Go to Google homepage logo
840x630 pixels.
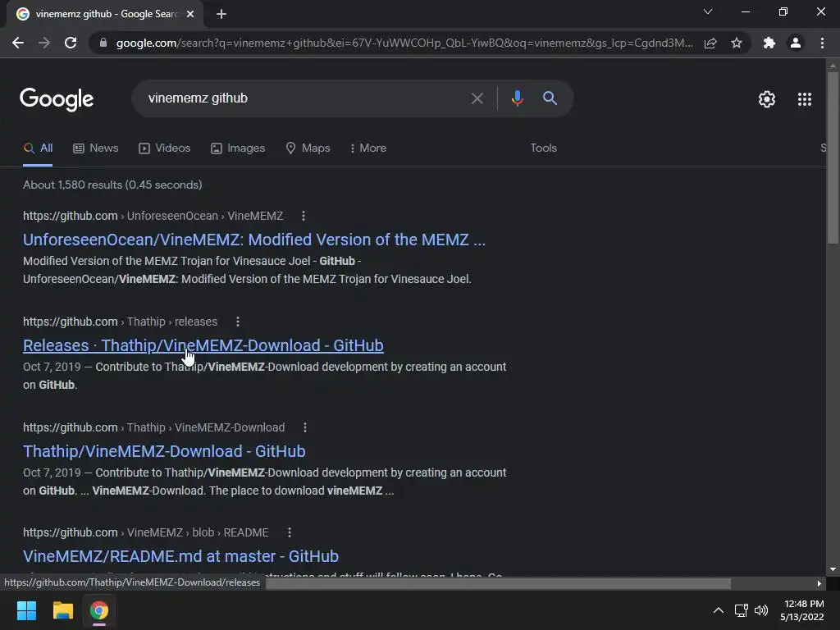57,99
